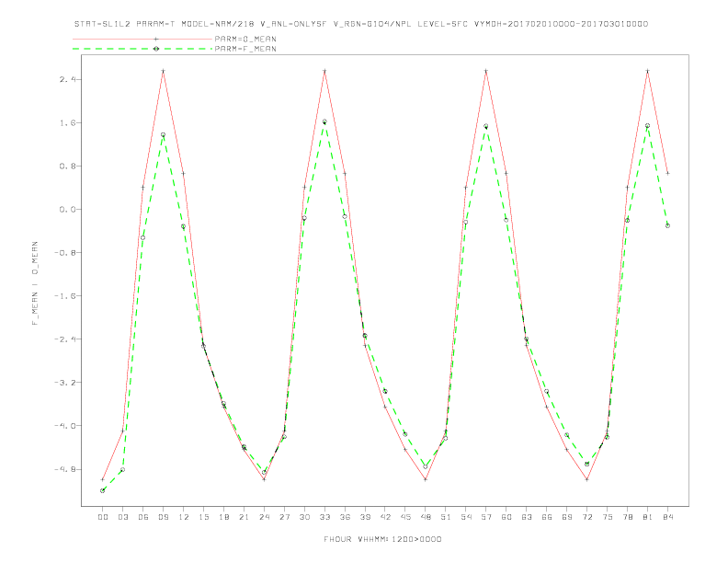Click the red O_MEAN marker at hour 84
Viewport: 728px width, 563px height.
coord(667,173)
